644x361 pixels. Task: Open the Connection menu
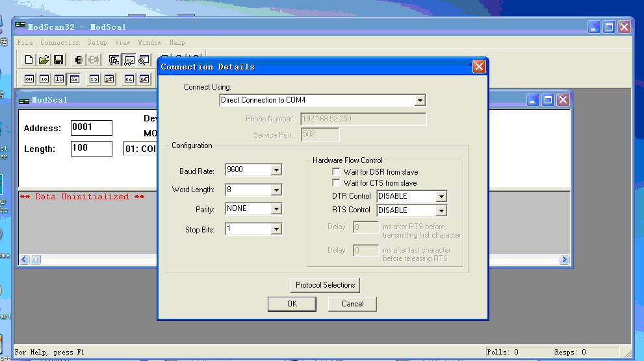tap(60, 42)
